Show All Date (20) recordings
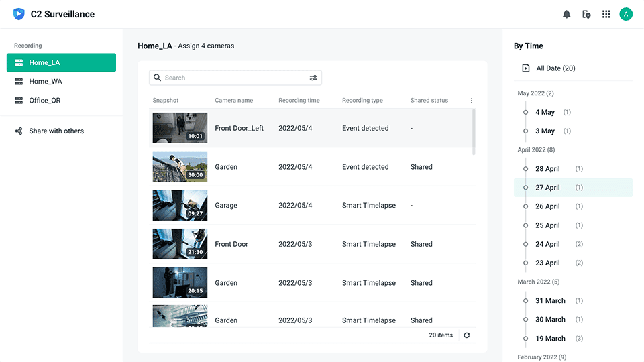644x362 pixels. coord(555,68)
